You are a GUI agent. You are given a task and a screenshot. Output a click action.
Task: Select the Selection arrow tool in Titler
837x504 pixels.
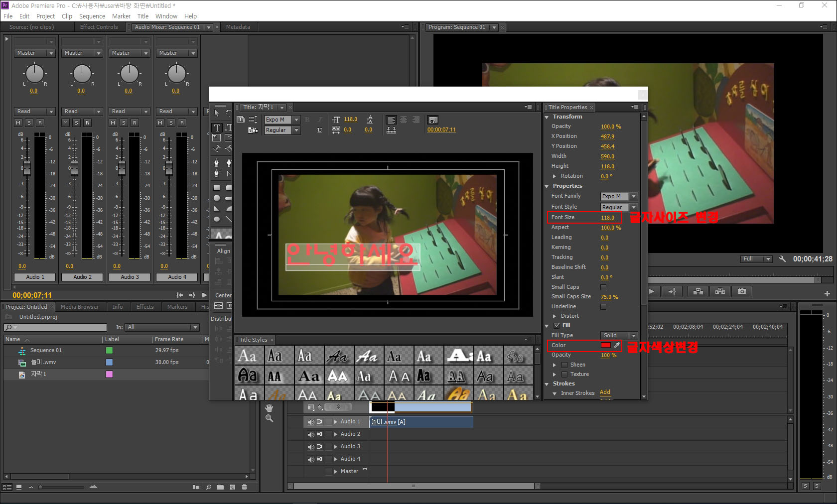click(216, 113)
